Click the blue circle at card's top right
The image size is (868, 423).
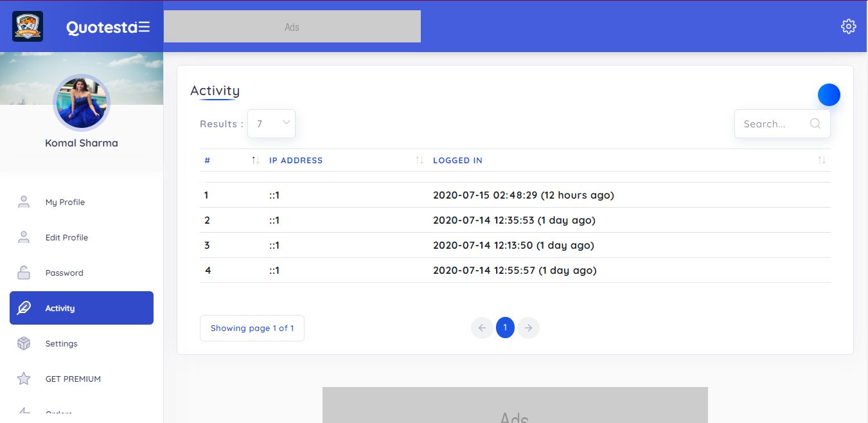click(829, 94)
